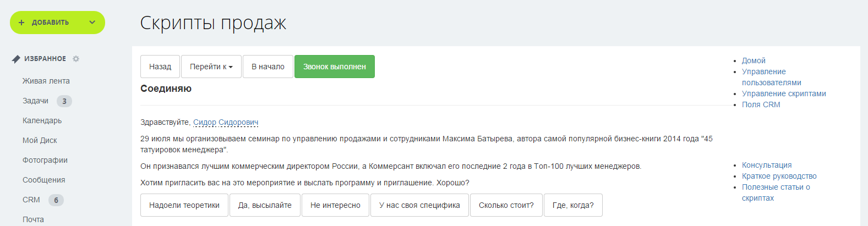Click the Сидор Сидорович name link
The height and width of the screenshot is (226, 868).
point(226,122)
